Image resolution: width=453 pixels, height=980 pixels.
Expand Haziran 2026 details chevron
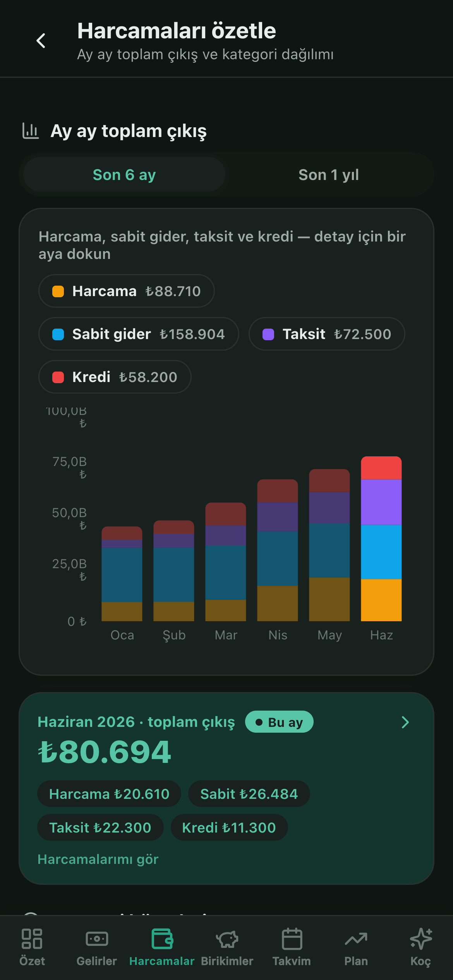pos(405,722)
